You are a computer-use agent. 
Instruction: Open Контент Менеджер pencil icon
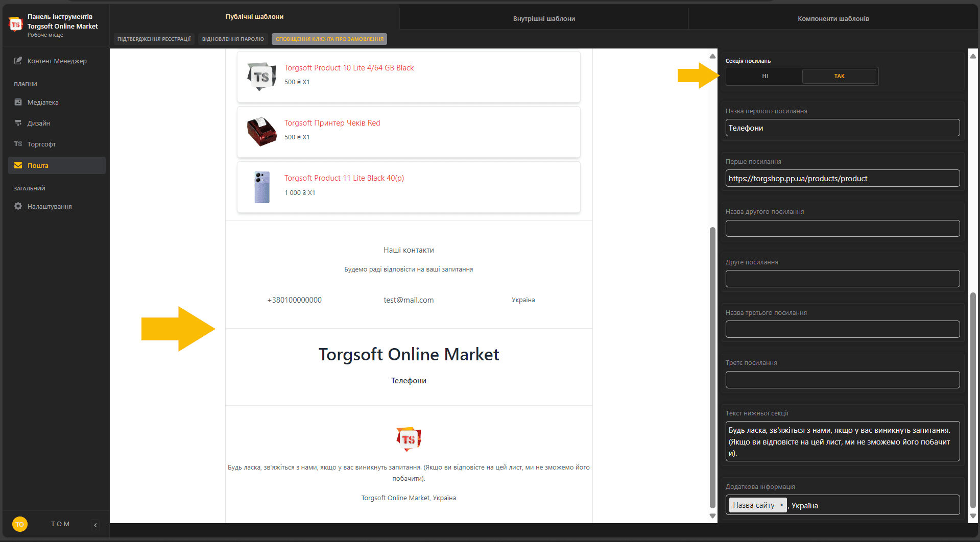click(x=18, y=61)
